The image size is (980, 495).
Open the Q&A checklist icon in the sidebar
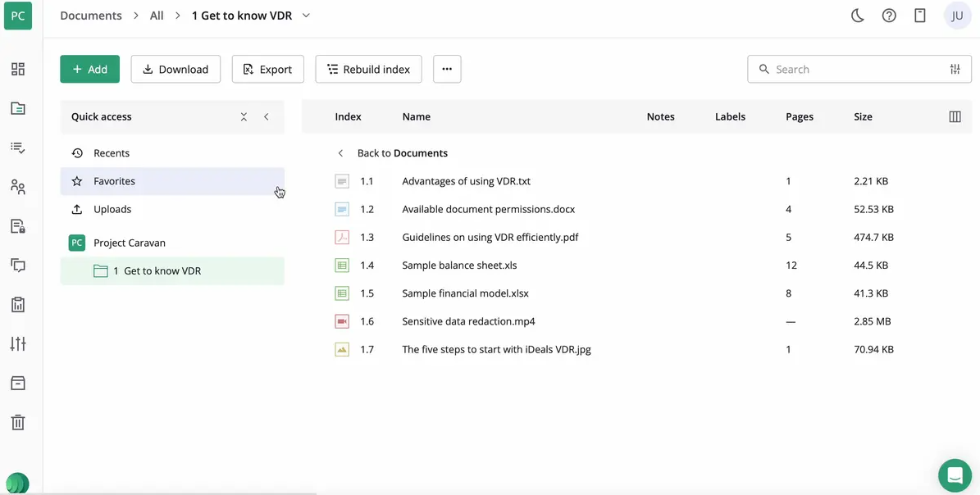coord(18,147)
